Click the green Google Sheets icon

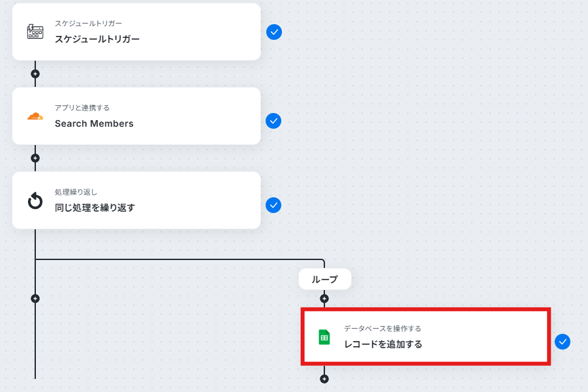(x=324, y=337)
